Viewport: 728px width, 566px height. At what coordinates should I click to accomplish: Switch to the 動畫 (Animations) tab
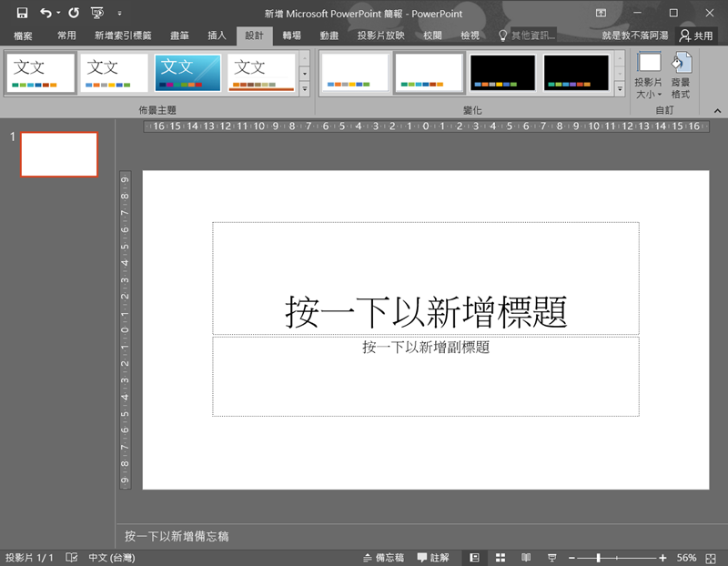[329, 35]
